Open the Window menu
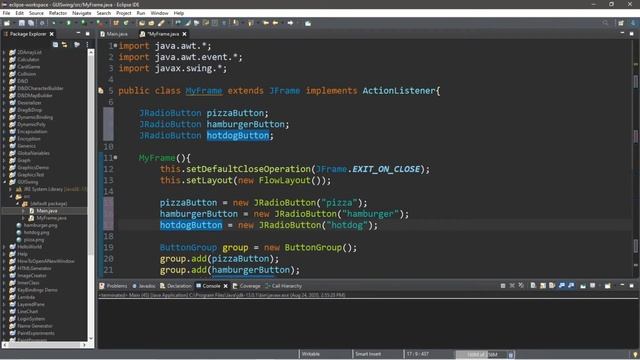Screen dimensions: 640x360 tap(159, 13)
